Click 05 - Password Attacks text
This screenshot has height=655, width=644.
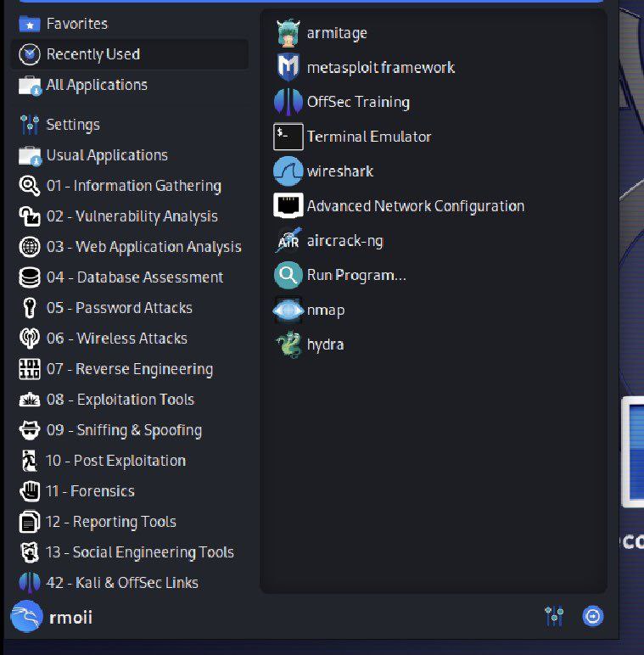tap(119, 308)
